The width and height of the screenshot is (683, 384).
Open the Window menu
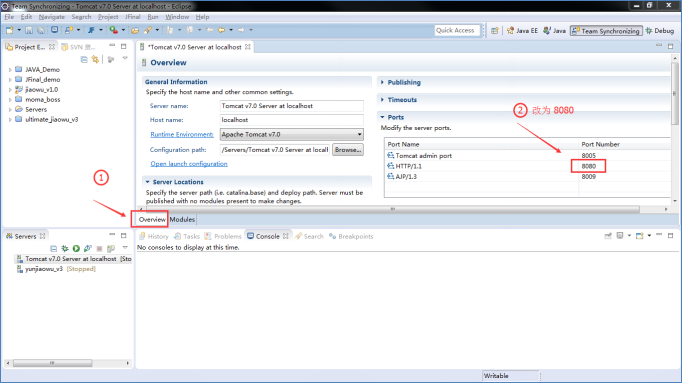pyautogui.click(x=177, y=17)
